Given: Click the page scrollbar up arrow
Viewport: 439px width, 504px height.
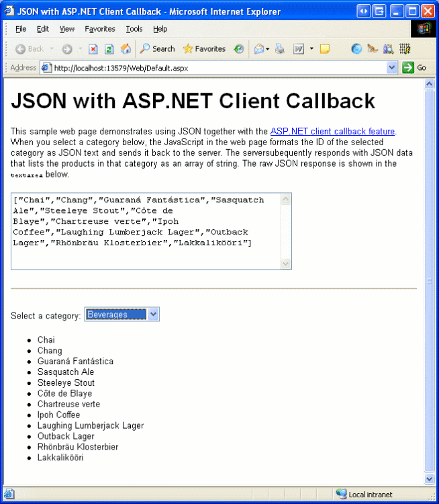Looking at the screenshot, I should (x=430, y=84).
